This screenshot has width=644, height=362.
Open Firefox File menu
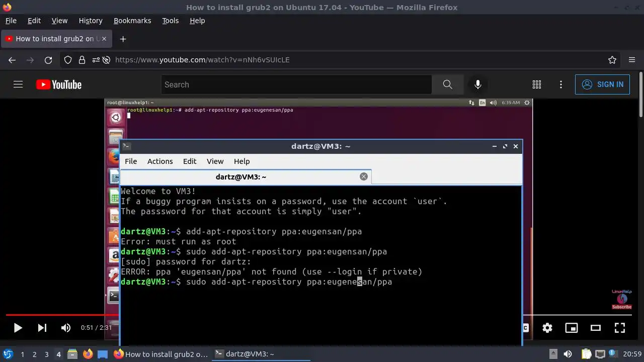(11, 21)
